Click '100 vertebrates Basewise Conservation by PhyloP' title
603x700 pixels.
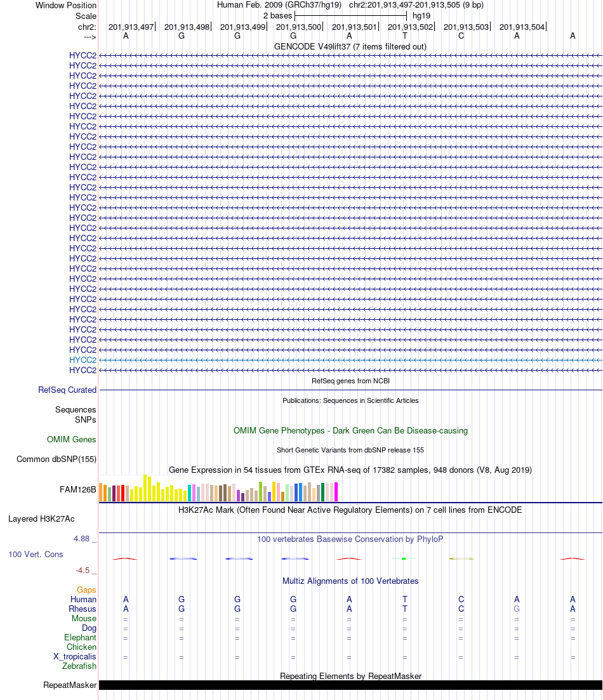(x=350, y=539)
